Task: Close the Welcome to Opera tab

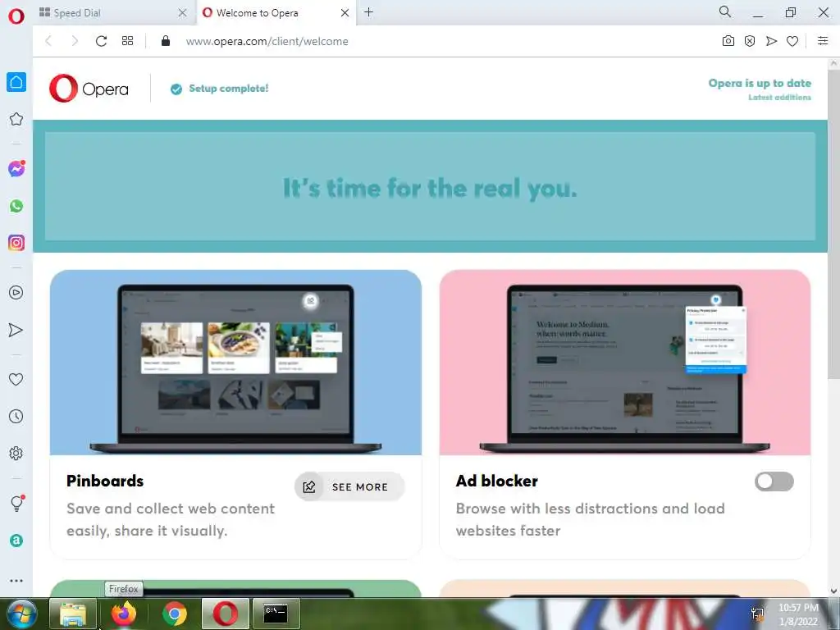Action: 345,13
